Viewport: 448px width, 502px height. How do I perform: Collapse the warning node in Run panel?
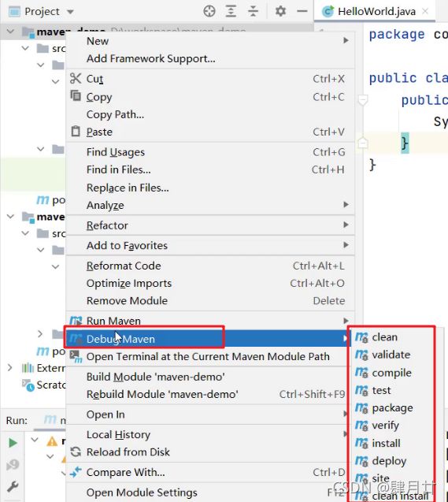(35, 440)
